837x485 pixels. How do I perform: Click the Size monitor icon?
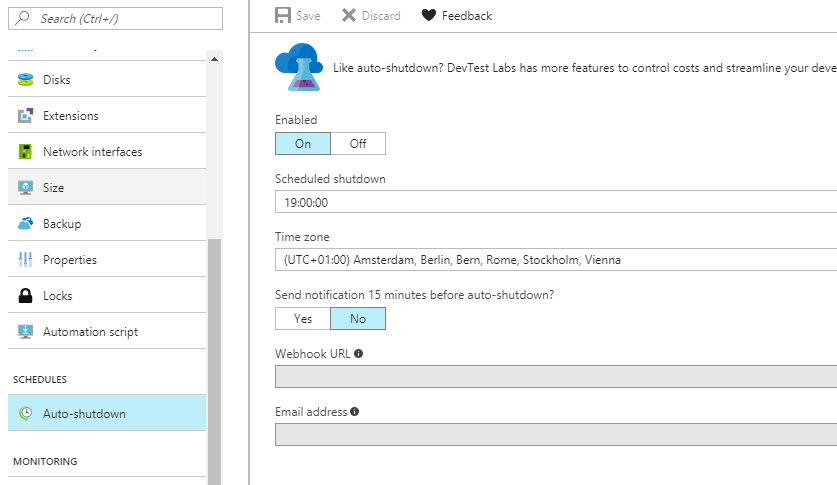click(26, 188)
